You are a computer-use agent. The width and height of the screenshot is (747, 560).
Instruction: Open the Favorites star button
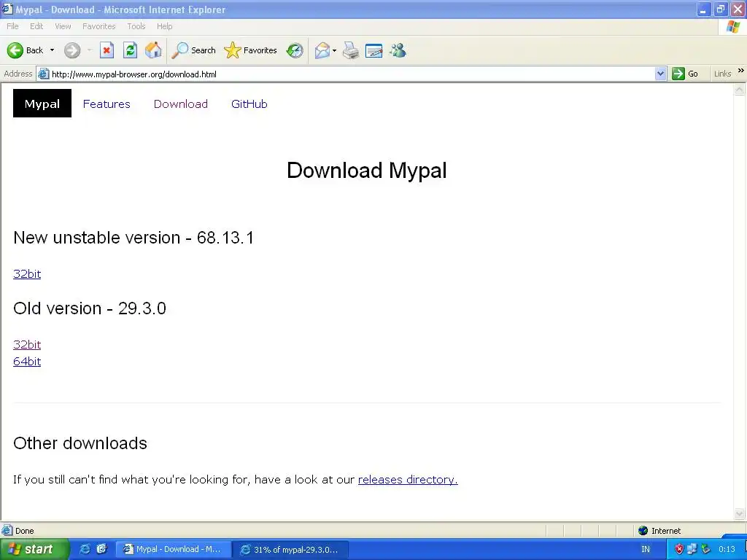(251, 50)
